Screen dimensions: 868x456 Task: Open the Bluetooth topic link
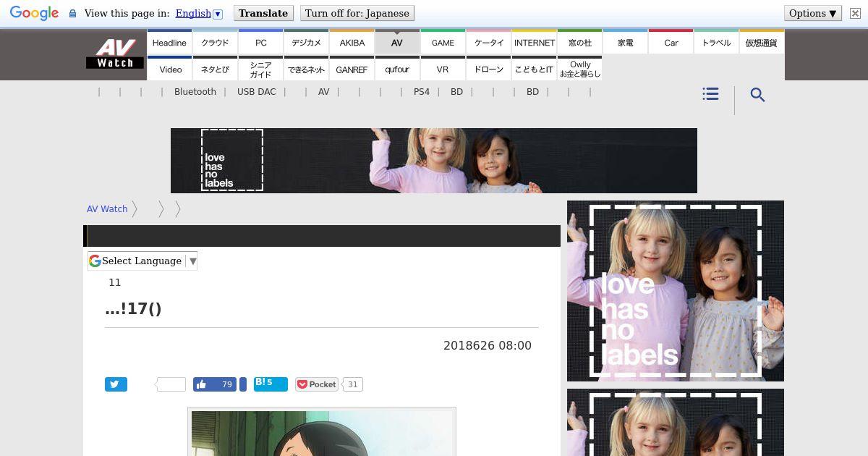(x=195, y=92)
